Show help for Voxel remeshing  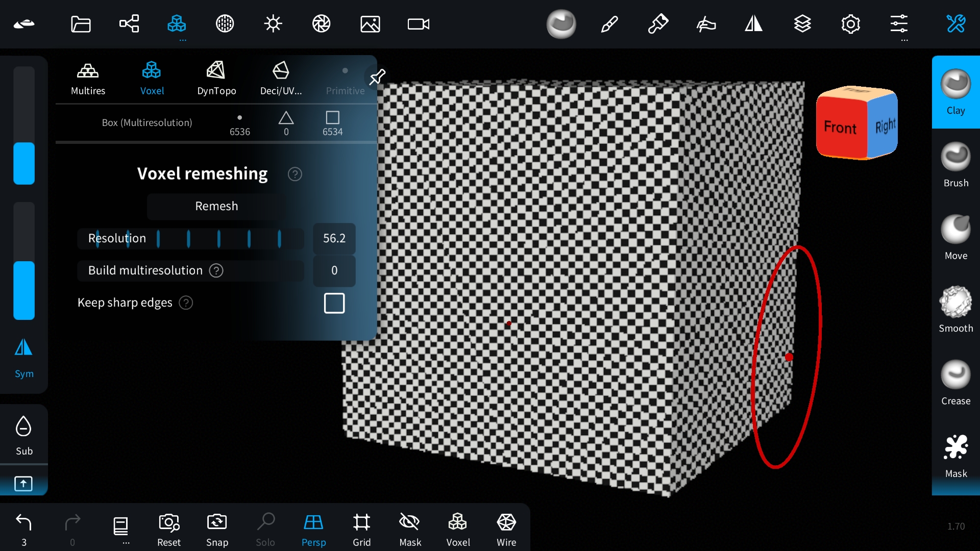(x=295, y=174)
